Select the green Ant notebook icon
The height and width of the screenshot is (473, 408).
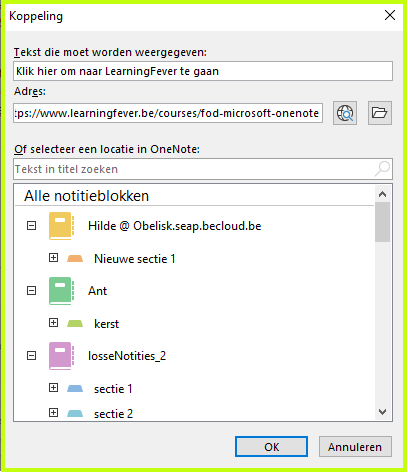click(61, 291)
